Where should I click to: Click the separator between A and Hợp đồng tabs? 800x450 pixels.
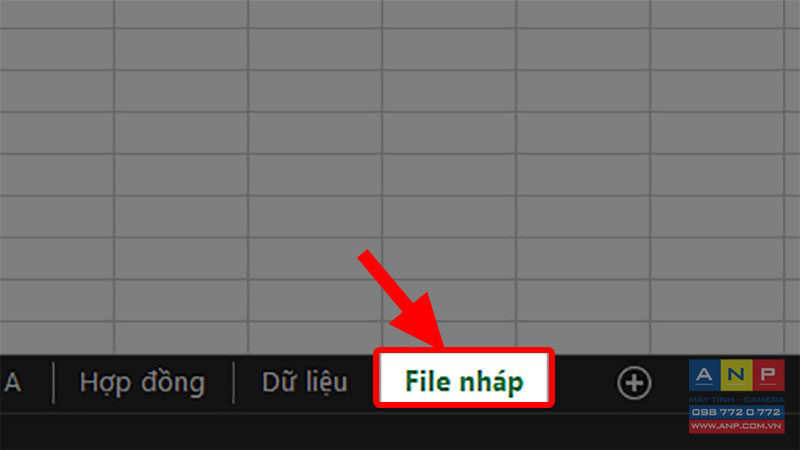click(x=54, y=383)
